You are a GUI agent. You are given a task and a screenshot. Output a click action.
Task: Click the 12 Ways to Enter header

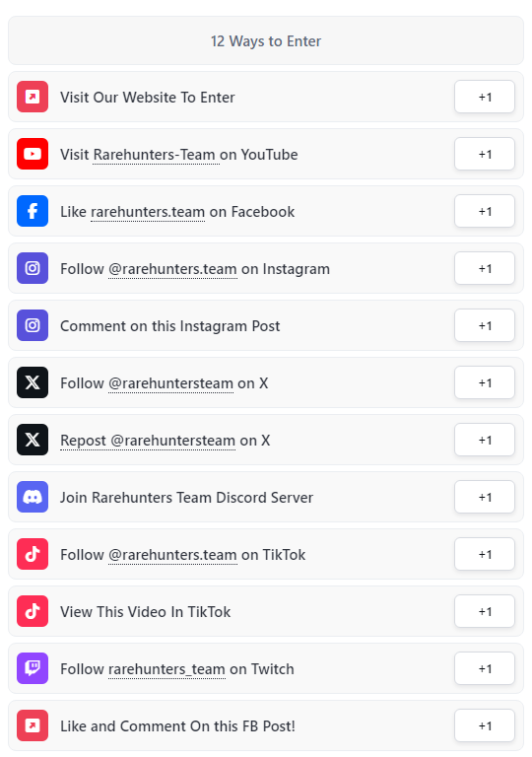point(266,41)
